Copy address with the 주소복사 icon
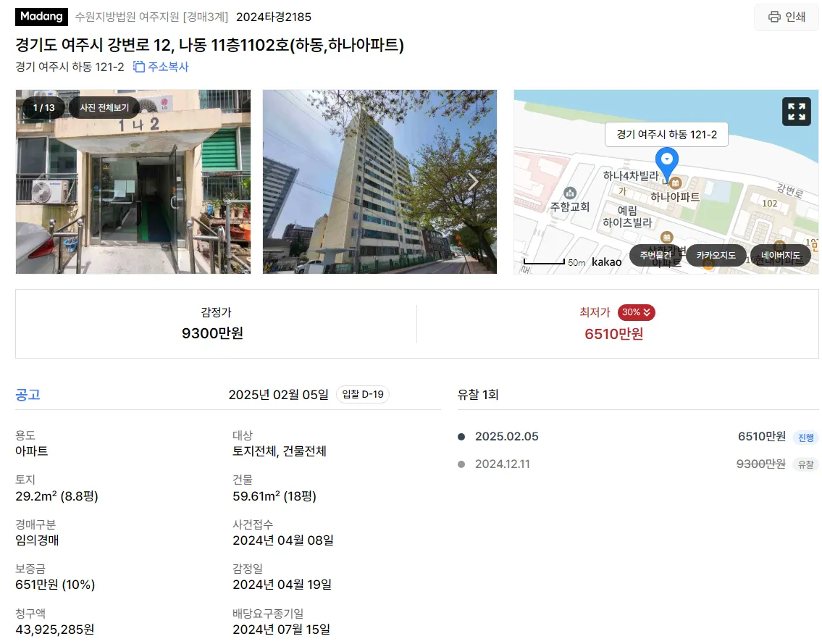This screenshot has width=822, height=644. pos(138,67)
